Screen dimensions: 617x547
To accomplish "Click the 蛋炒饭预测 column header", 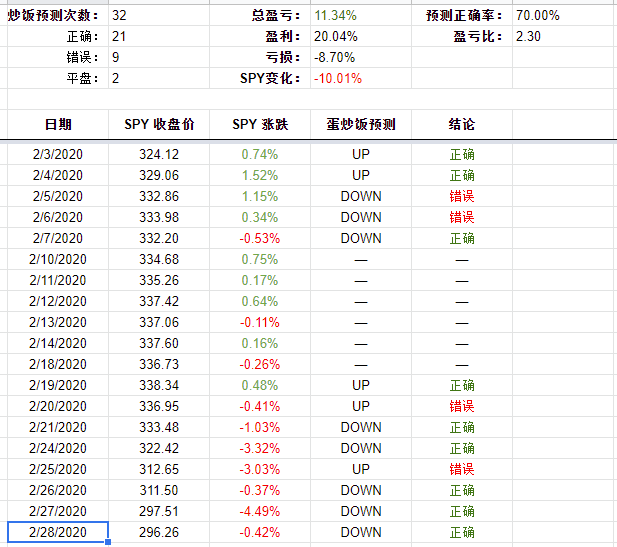I will pos(361,124).
